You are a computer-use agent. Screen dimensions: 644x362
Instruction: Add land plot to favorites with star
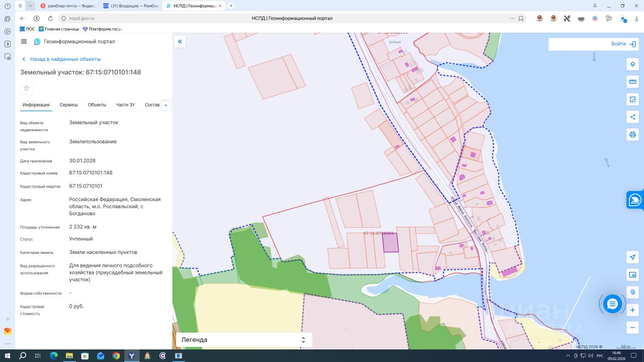point(27,88)
